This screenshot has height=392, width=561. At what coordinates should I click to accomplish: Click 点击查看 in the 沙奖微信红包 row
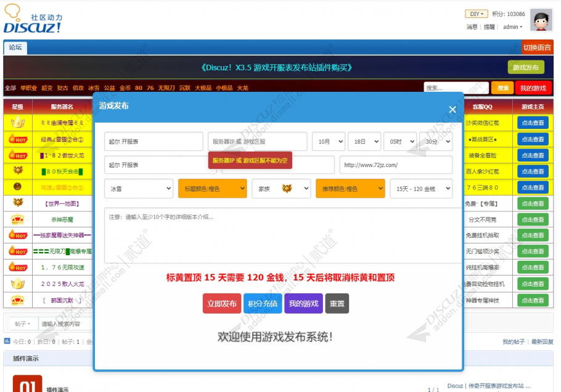pyautogui.click(x=533, y=123)
